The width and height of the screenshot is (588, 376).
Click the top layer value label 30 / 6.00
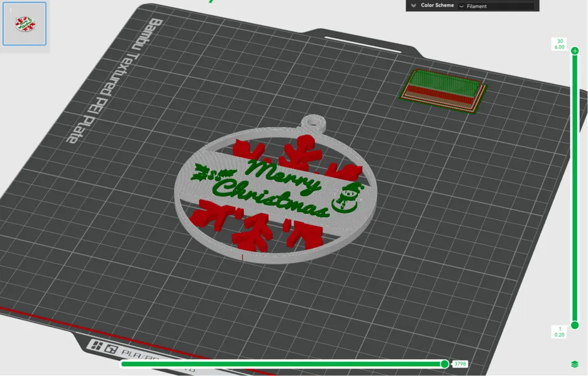pyautogui.click(x=558, y=44)
